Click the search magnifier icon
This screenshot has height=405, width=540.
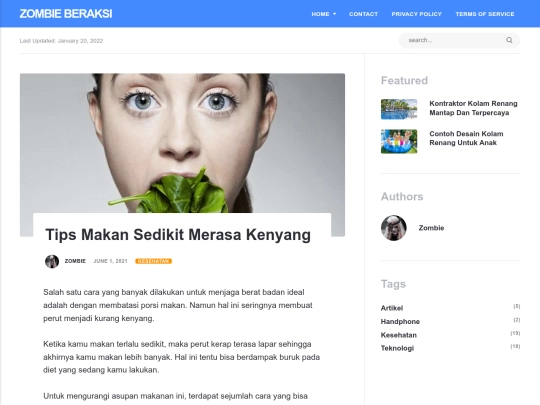pos(509,40)
